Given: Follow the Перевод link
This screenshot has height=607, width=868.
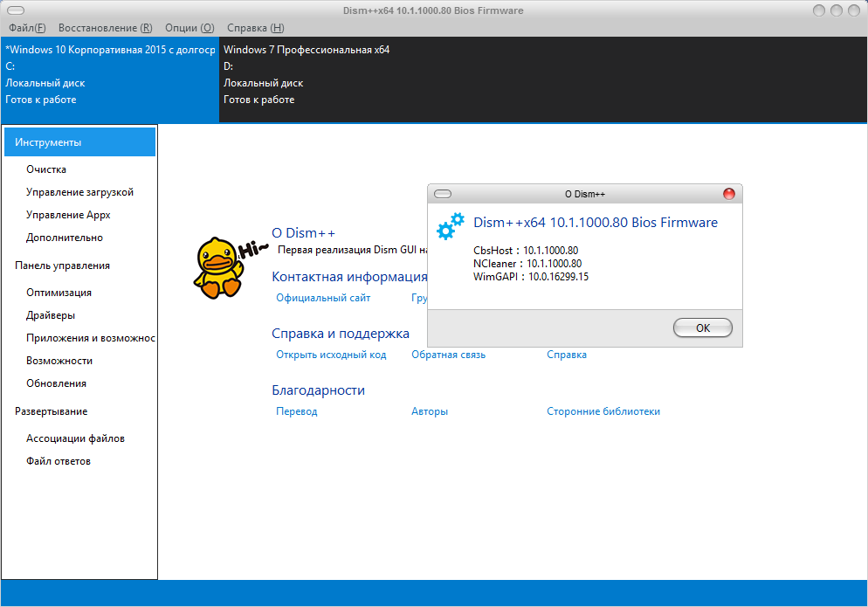Looking at the screenshot, I should tap(297, 411).
